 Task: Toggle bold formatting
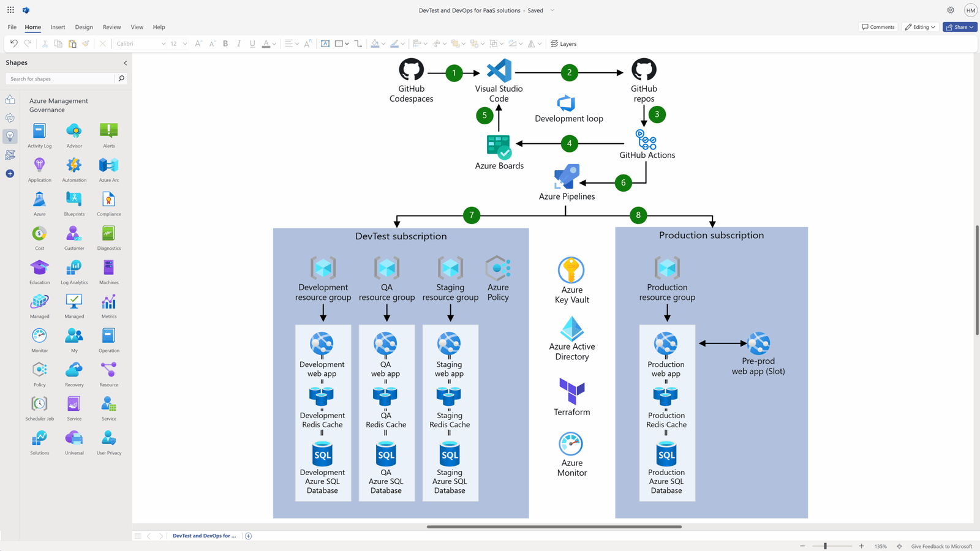(x=225, y=43)
